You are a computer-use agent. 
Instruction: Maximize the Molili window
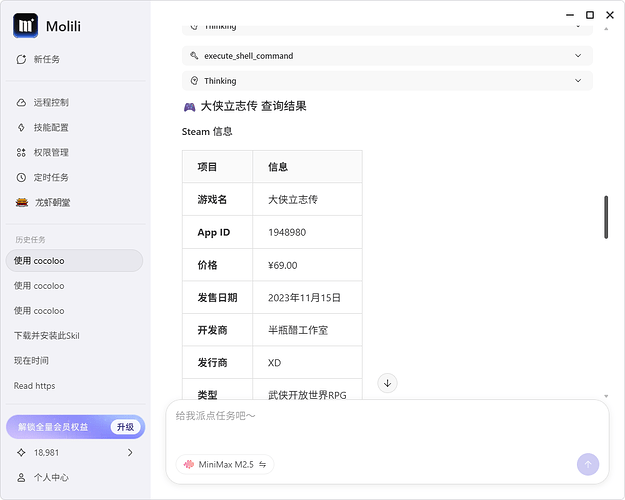[590, 15]
